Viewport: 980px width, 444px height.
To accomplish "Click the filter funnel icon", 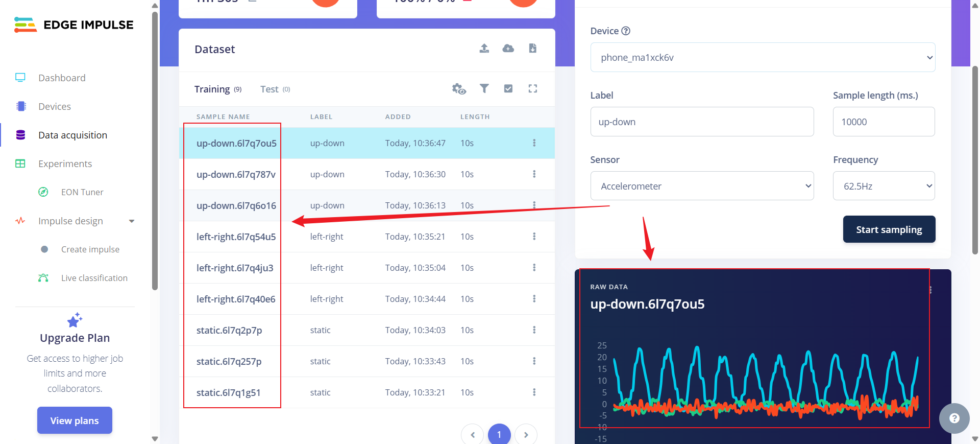I will click(484, 88).
